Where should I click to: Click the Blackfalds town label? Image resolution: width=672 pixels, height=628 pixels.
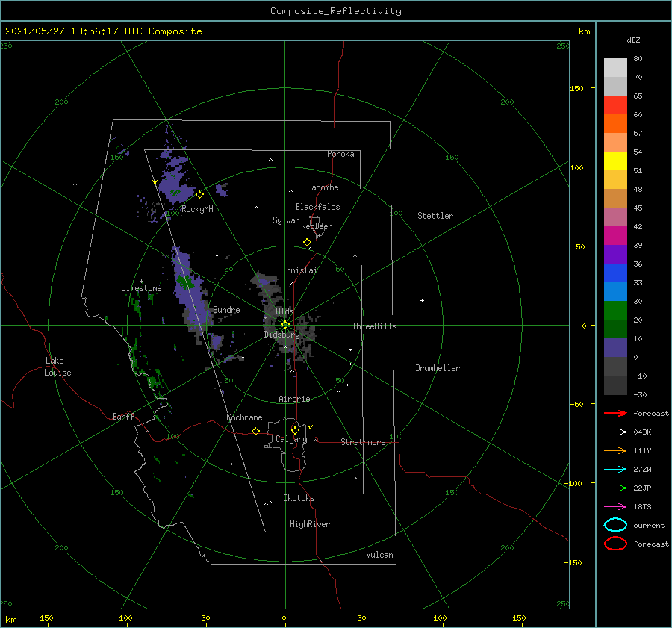pyautogui.click(x=317, y=207)
